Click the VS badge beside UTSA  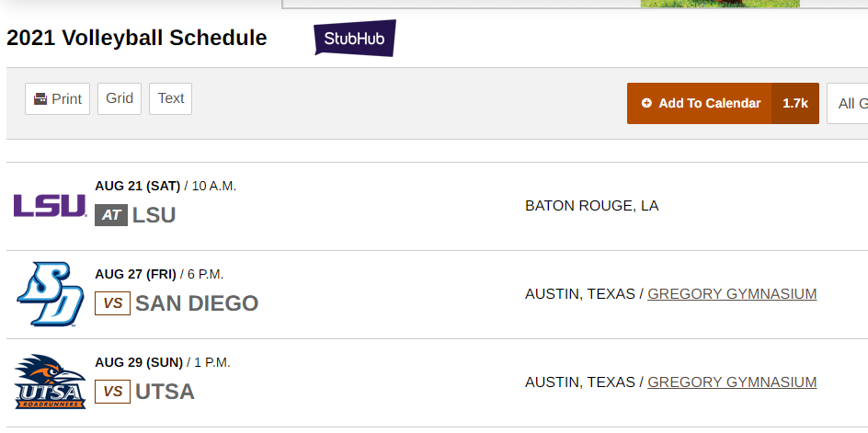click(112, 392)
